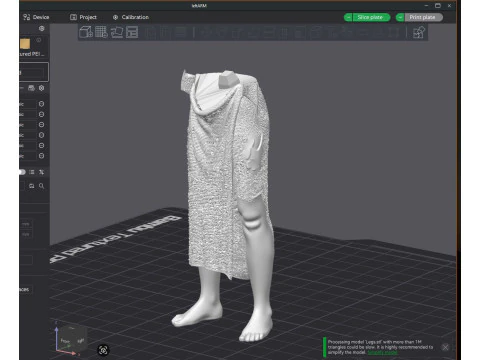Click the Add plate grid icon
This screenshot has width=480, height=360.
coord(101,32)
